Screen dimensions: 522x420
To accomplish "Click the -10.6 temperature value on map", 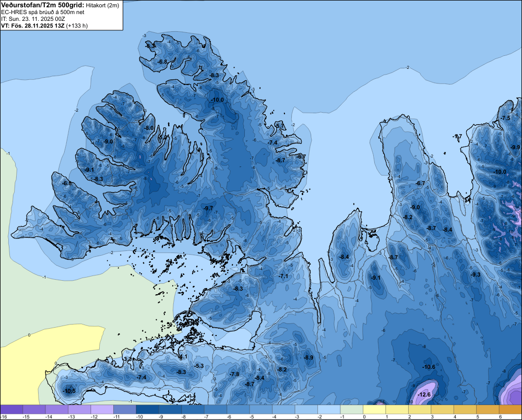I will pyautogui.click(x=429, y=367).
